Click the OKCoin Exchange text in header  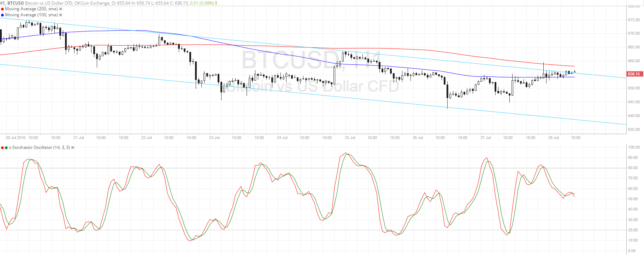tap(92, 3)
